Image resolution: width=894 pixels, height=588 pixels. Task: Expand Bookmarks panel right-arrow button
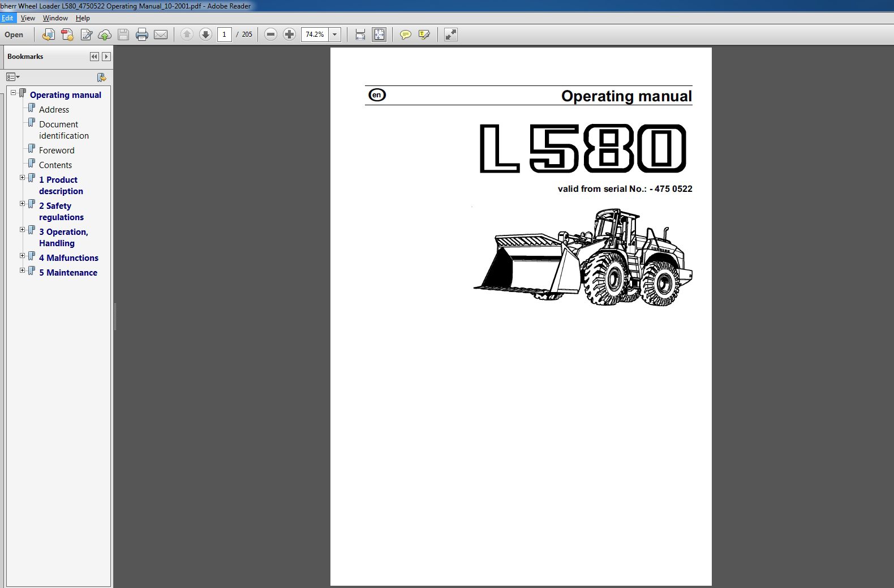(x=106, y=57)
